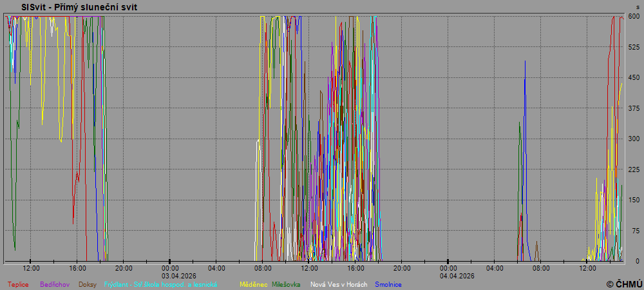Click the "s" unit label above the y-axis
Screen dimensions: 644x290
pyautogui.click(x=638, y=6)
